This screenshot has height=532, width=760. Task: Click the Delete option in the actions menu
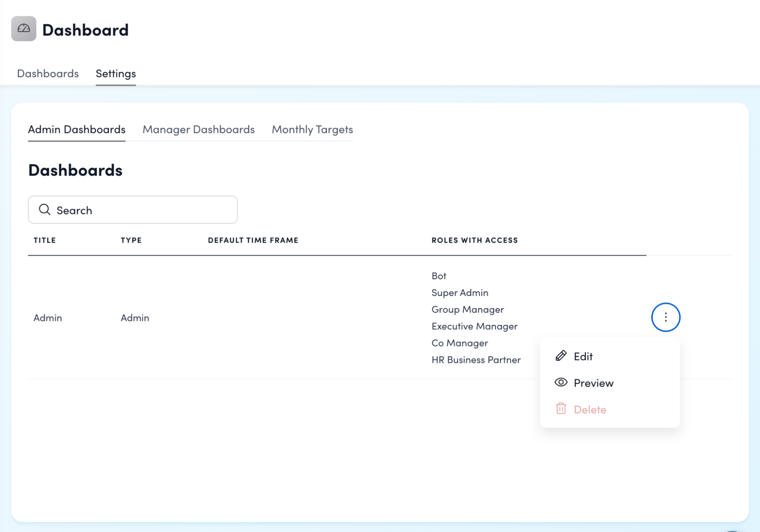coord(590,409)
